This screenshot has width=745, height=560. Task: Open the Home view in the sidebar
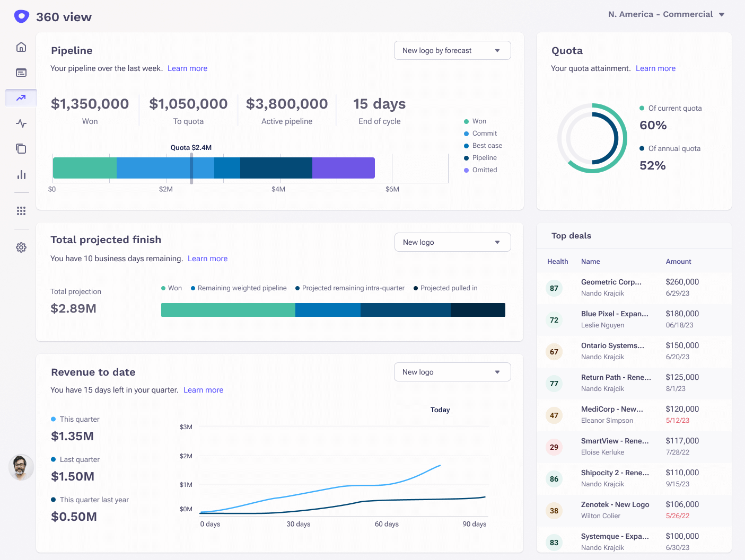pyautogui.click(x=21, y=47)
